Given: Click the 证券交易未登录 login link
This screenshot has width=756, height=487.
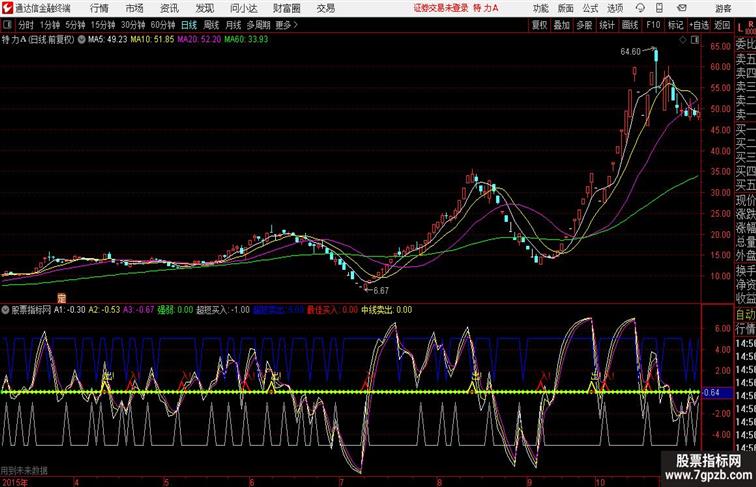Looking at the screenshot, I should [441, 8].
